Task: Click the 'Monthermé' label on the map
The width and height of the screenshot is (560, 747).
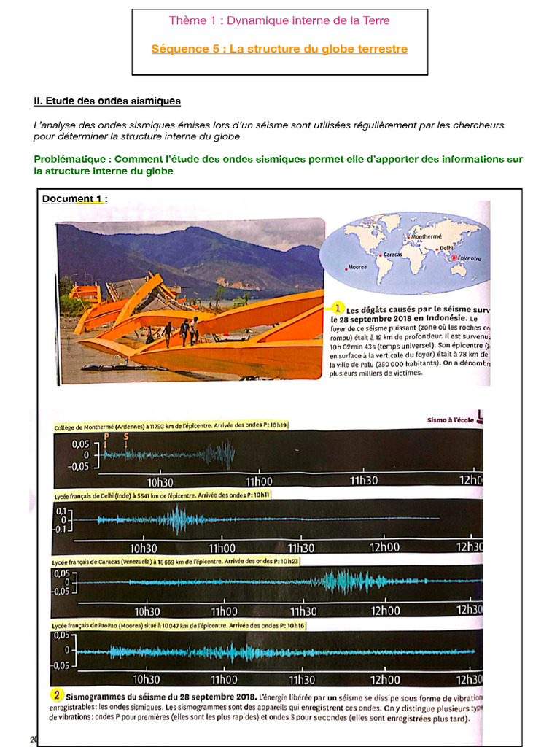Action: pos(426,236)
